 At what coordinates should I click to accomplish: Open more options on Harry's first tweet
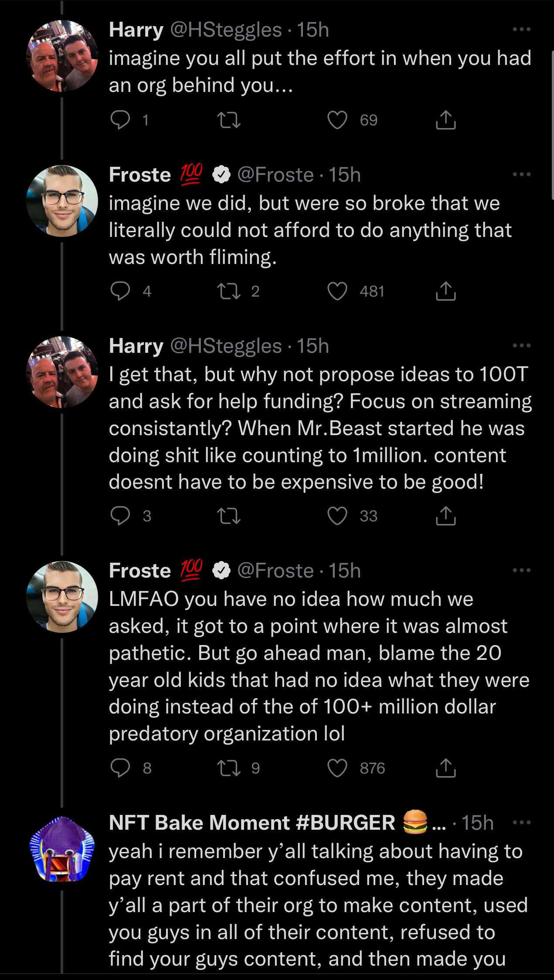pyautogui.click(x=521, y=30)
